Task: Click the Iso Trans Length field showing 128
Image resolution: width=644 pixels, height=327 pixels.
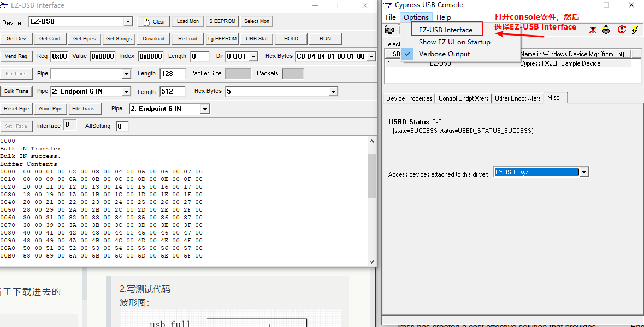Action: click(x=173, y=74)
